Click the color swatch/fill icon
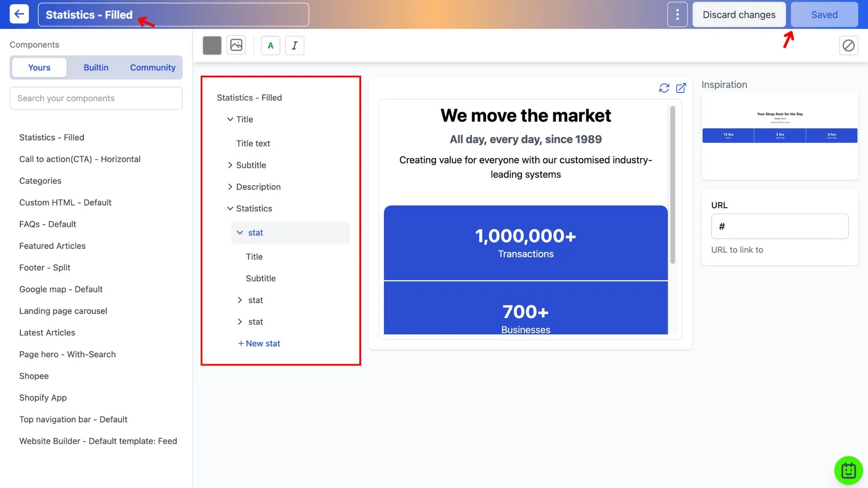Viewport: 868px width, 488px height. [211, 45]
